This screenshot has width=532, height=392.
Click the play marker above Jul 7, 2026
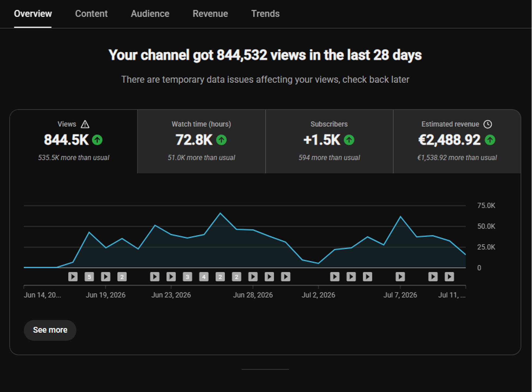pos(400,277)
